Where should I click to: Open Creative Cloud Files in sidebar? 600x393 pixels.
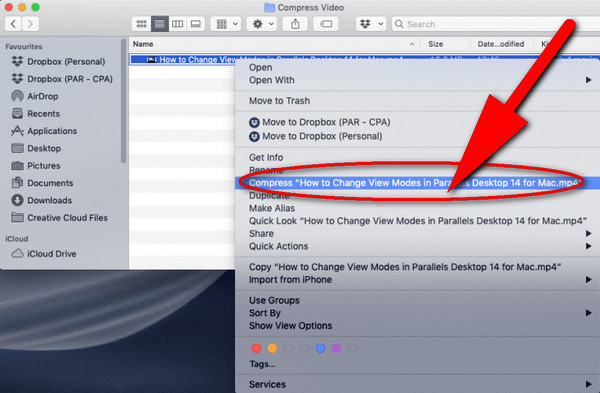click(x=60, y=217)
